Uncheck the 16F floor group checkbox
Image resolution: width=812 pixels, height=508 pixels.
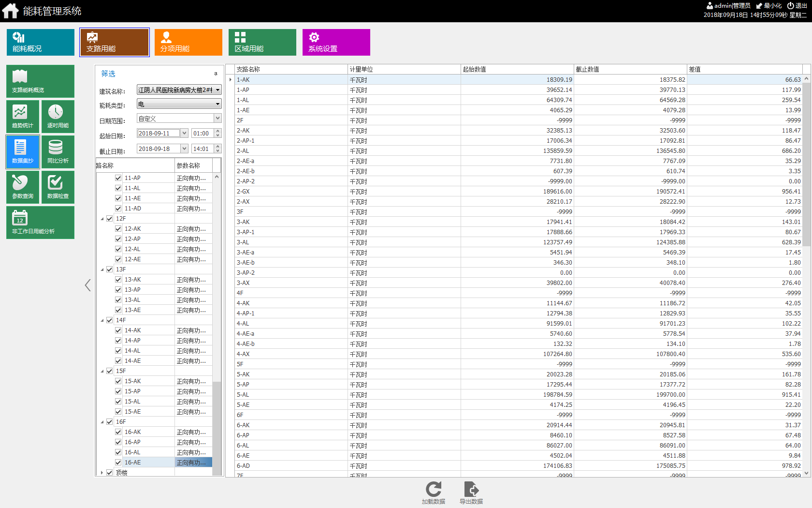click(x=110, y=422)
